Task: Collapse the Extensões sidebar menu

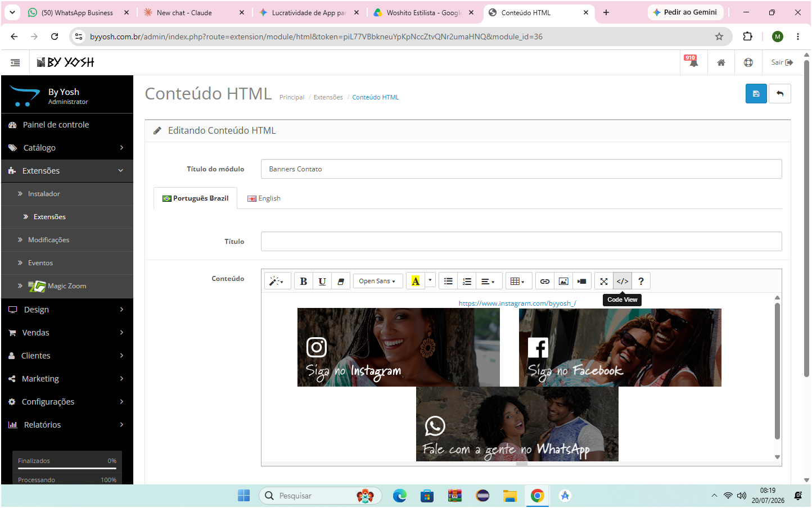Action: click(x=67, y=171)
